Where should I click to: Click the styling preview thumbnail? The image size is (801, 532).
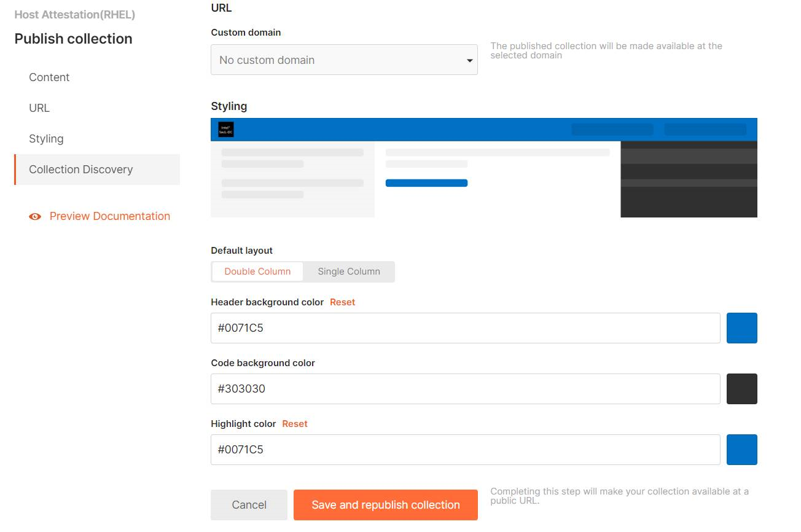484,167
